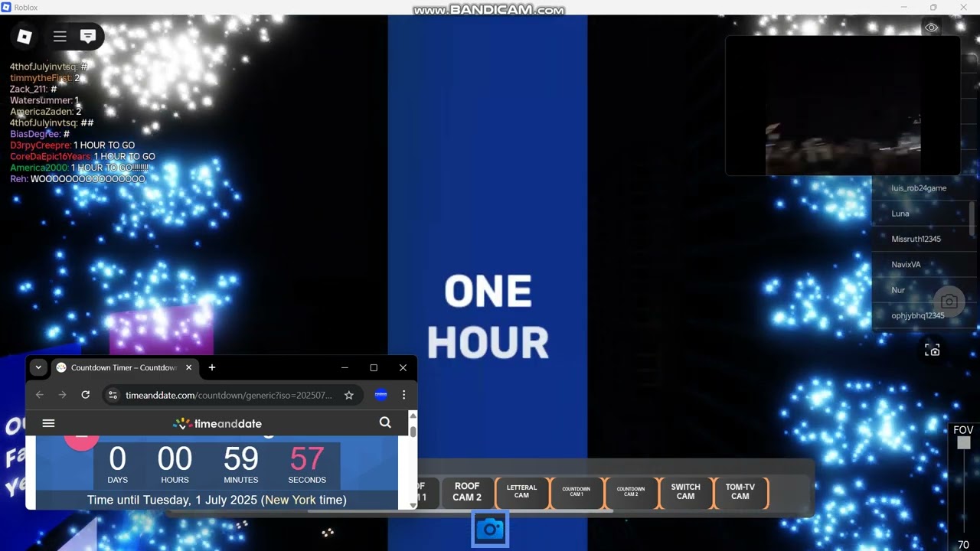Click New York link in countdown text

289,500
